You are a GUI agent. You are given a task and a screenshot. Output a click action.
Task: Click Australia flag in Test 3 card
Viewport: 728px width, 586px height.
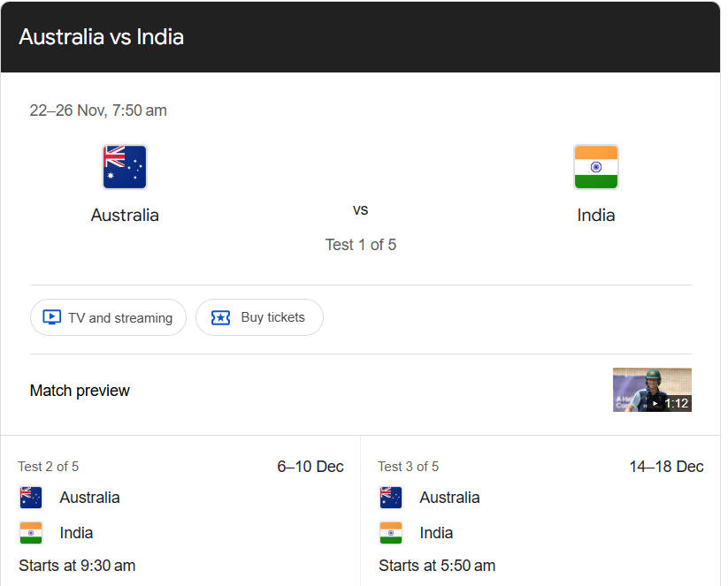click(391, 498)
